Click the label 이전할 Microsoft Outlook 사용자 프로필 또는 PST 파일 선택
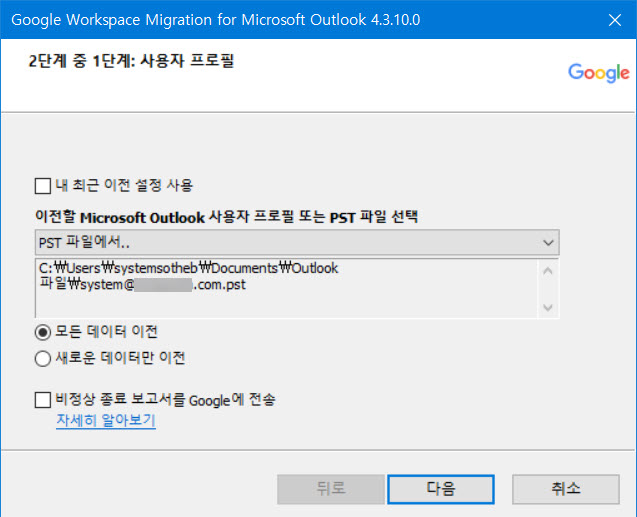637x517 pixels. (x=226, y=217)
